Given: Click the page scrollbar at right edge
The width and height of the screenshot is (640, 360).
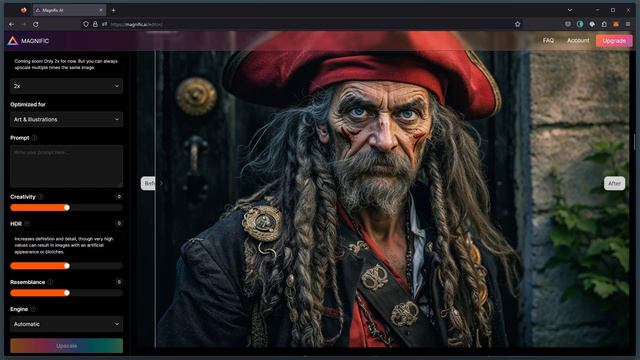Looking at the screenshot, I should [634, 142].
